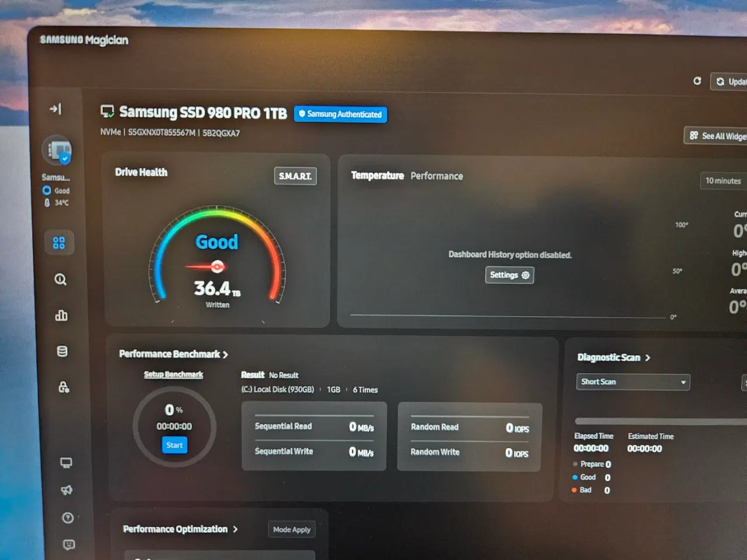The height and width of the screenshot is (560, 747).
Task: Click the Random Read result row
Action: coord(470,428)
